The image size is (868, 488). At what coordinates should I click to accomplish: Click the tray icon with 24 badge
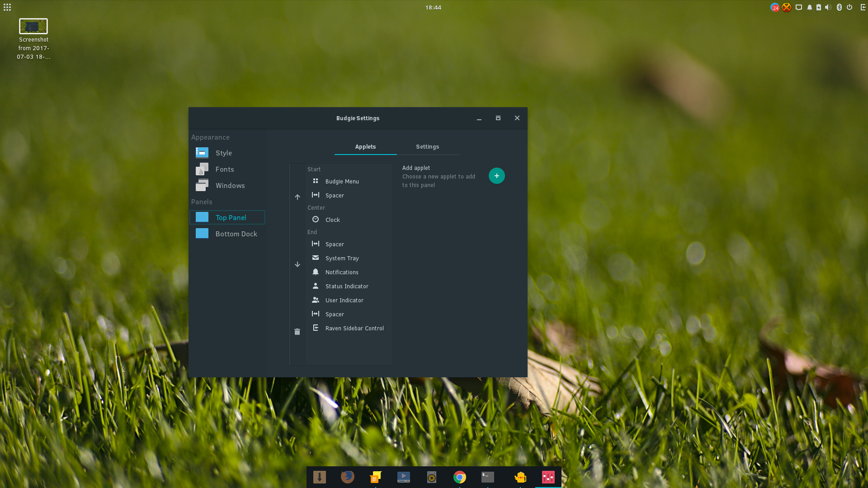[775, 7]
